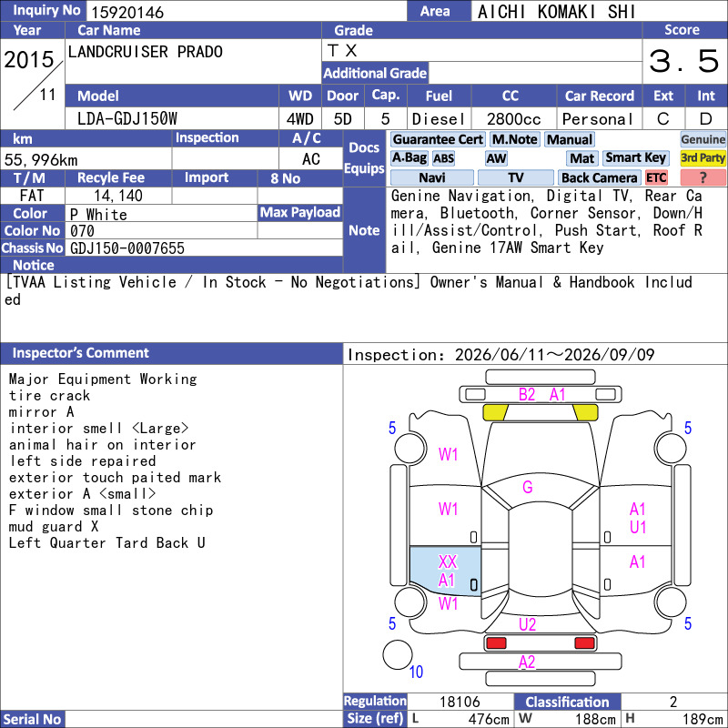This screenshot has width=728, height=728.
Task: Click the A2 mark on rear bumper
Action: click(527, 662)
